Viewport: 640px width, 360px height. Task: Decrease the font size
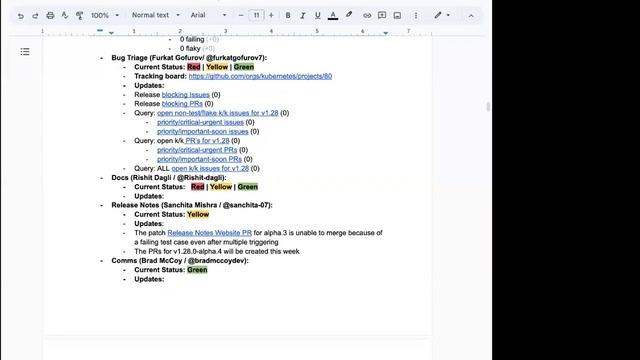pos(241,16)
